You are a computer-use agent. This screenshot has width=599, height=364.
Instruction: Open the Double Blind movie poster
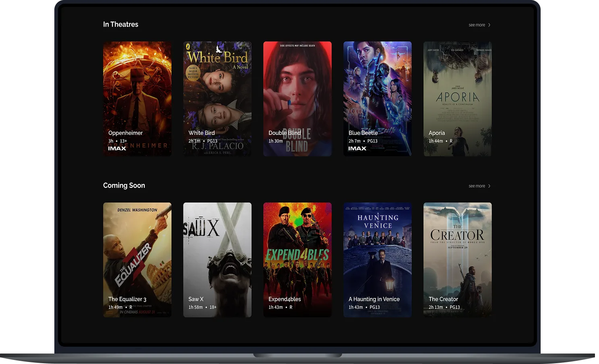(297, 99)
